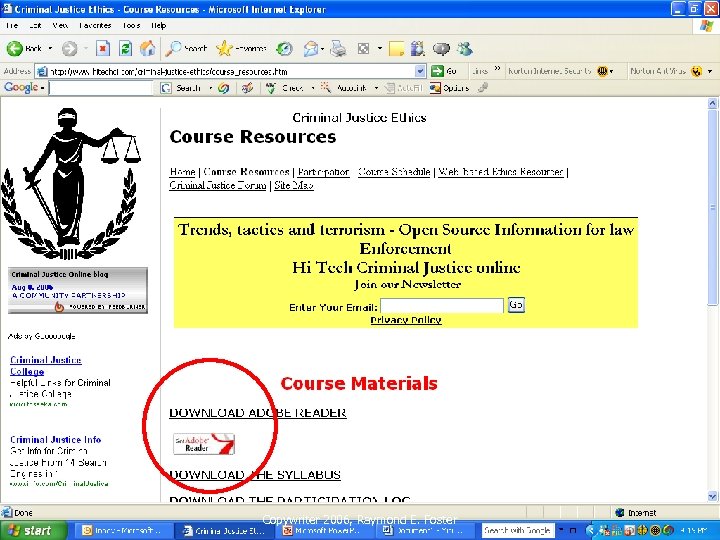720x540 pixels.
Task: Open the Check button dropdown arrow
Action: point(313,88)
